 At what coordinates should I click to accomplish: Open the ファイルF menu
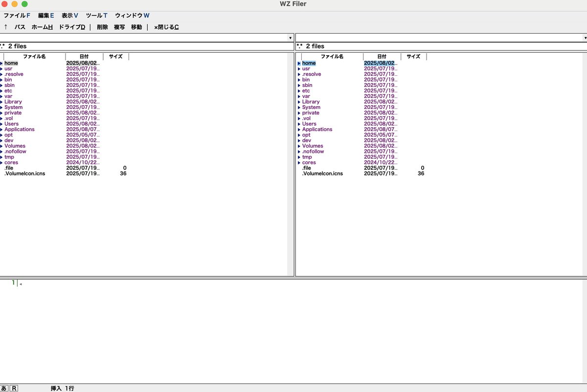click(x=17, y=16)
